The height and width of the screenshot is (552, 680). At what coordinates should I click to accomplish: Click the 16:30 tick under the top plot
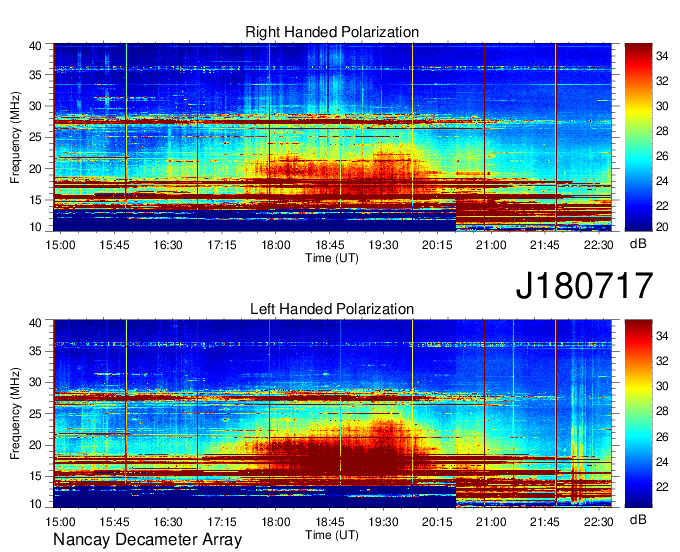(168, 245)
